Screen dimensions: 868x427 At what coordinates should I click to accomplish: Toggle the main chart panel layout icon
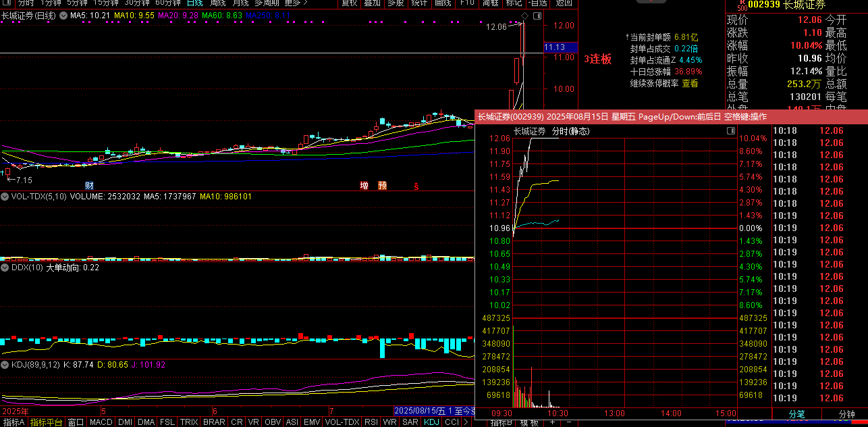point(537,15)
